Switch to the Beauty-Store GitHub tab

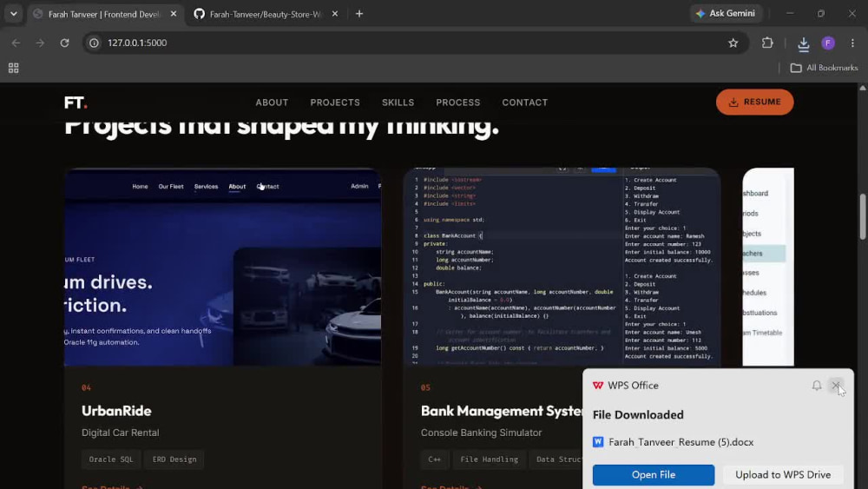click(266, 15)
